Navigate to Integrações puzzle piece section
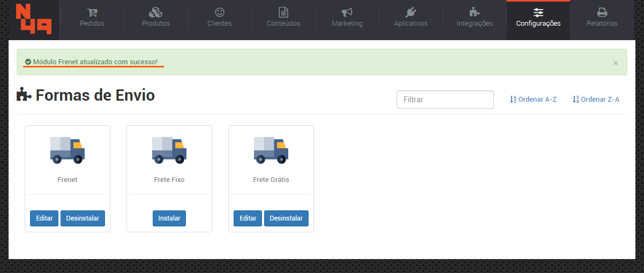The height and width of the screenshot is (273, 644). [475, 18]
